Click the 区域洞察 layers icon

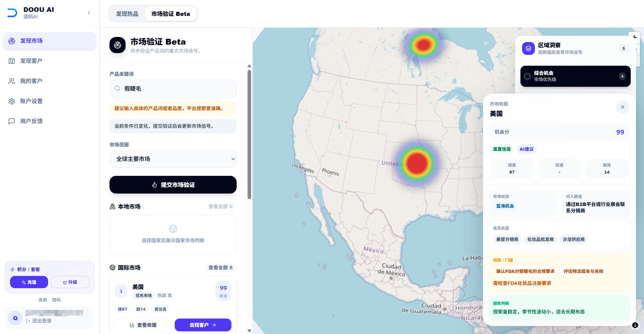tap(528, 48)
